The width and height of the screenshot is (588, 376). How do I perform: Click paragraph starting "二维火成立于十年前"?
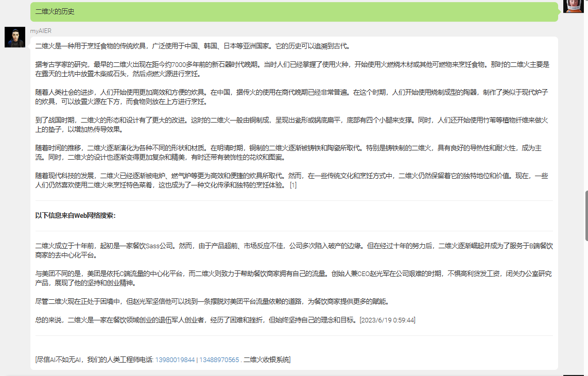(294, 250)
